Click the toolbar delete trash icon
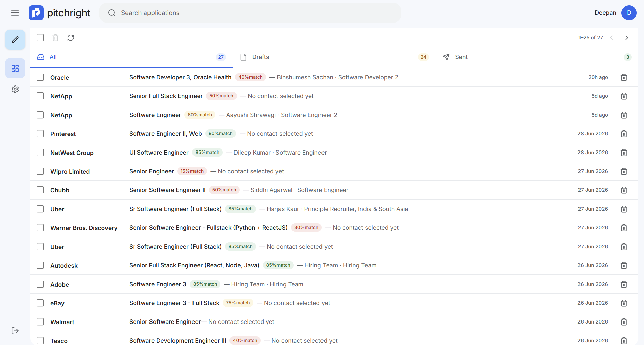The image size is (644, 345). (x=55, y=38)
